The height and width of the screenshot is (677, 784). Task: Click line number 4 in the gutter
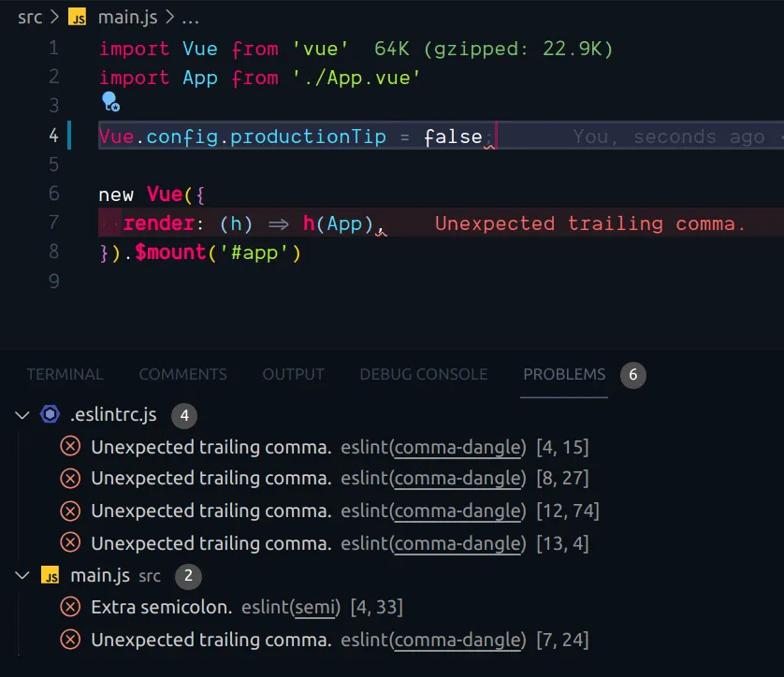click(54, 136)
